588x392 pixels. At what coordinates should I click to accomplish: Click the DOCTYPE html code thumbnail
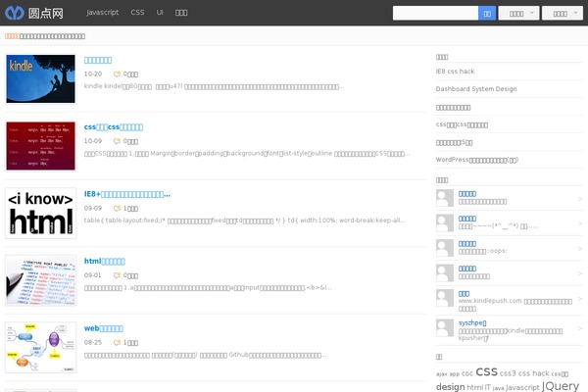(40, 280)
